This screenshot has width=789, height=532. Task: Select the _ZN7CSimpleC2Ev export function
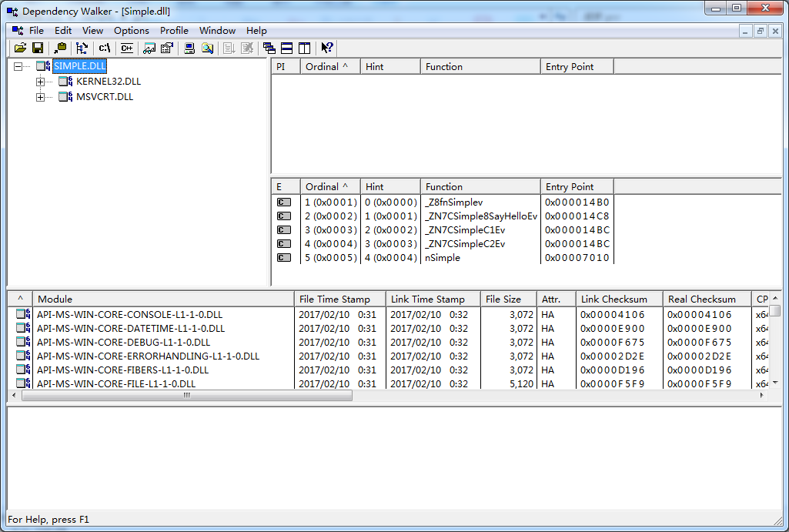pos(465,244)
